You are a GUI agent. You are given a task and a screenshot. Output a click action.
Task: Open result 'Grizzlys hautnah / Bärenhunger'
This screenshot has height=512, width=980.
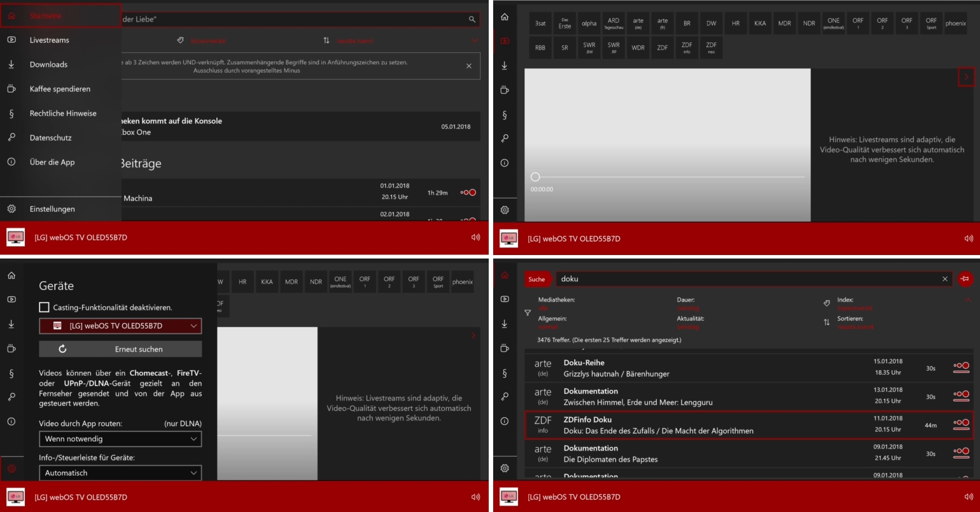click(x=749, y=368)
